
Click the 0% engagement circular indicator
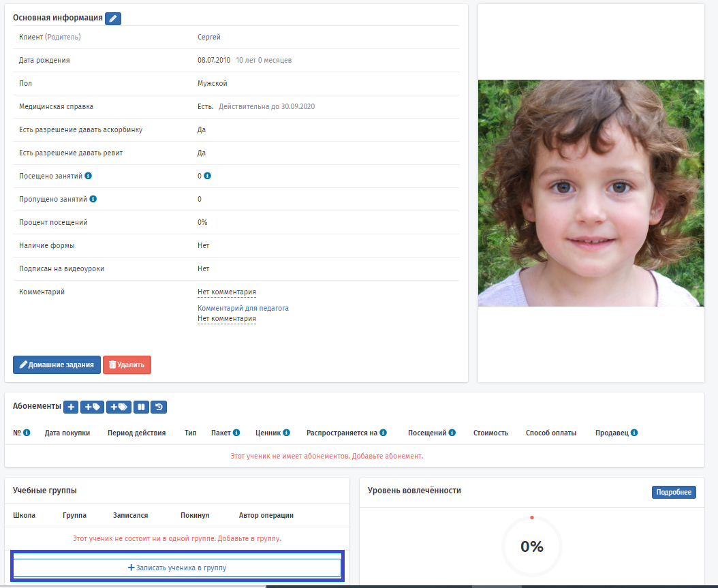point(531,546)
